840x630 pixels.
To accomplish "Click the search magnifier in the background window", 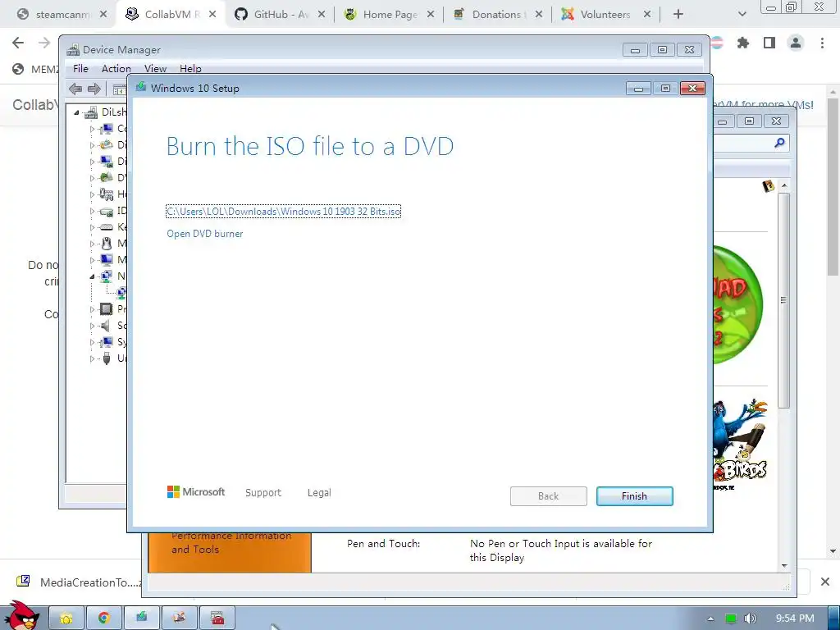I will (779, 143).
